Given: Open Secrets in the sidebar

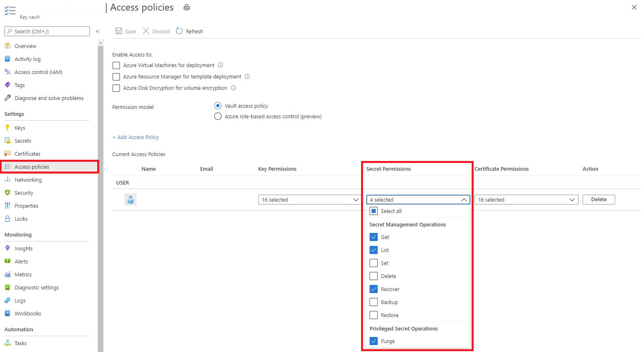Looking at the screenshot, I should (23, 141).
